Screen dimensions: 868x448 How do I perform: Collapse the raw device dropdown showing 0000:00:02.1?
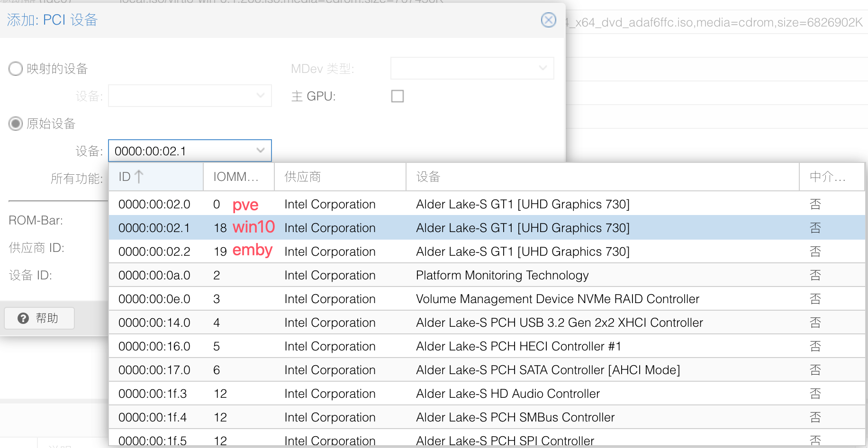pos(260,151)
